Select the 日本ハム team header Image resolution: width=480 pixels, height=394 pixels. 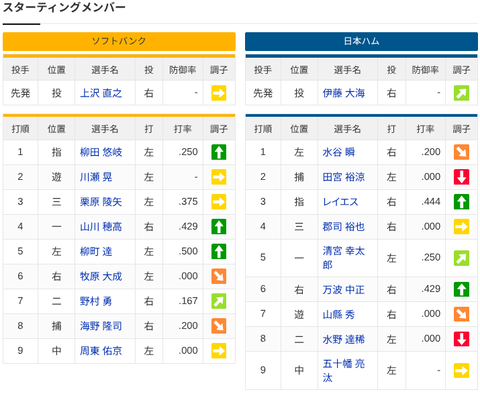click(x=361, y=41)
